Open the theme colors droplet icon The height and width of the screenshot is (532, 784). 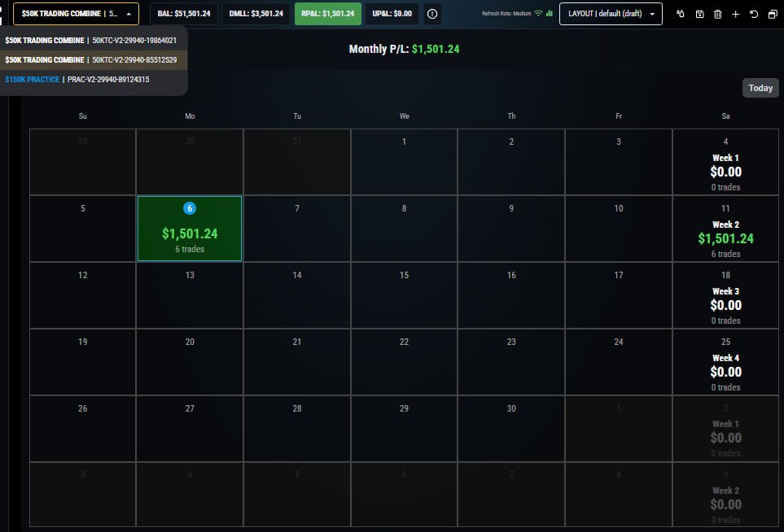680,14
